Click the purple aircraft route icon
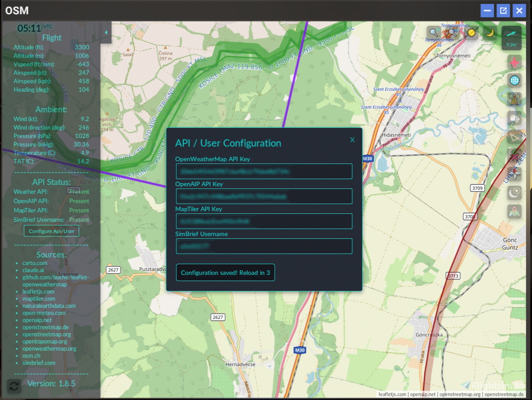Image resolution: width=532 pixels, height=400 pixels. (x=514, y=156)
